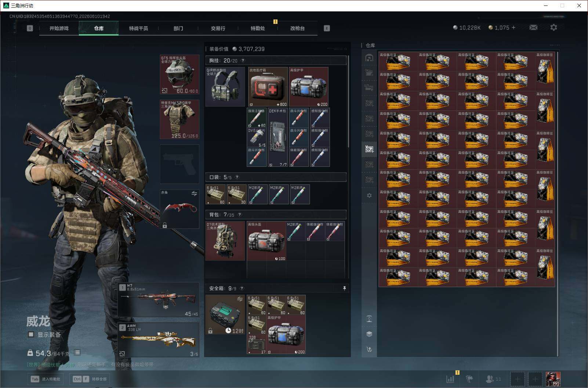Select the 强效注射器 item
This screenshot has height=388, width=588.
coord(257,118)
